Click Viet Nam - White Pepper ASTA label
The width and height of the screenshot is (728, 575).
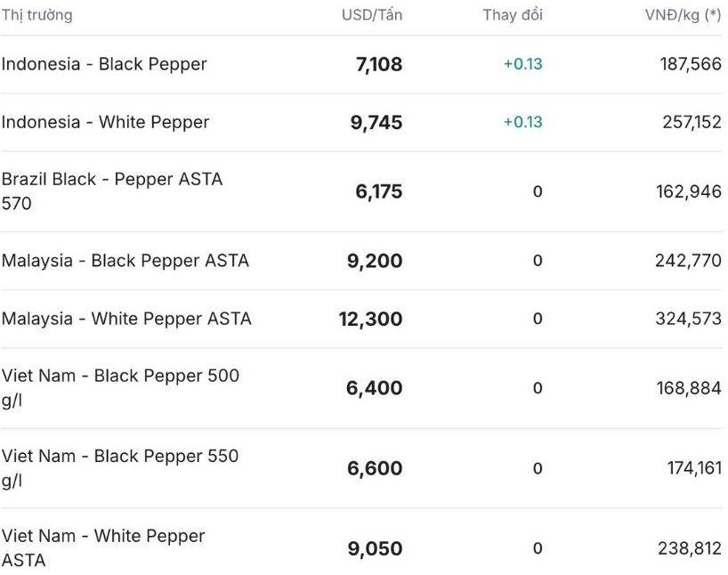(x=103, y=547)
